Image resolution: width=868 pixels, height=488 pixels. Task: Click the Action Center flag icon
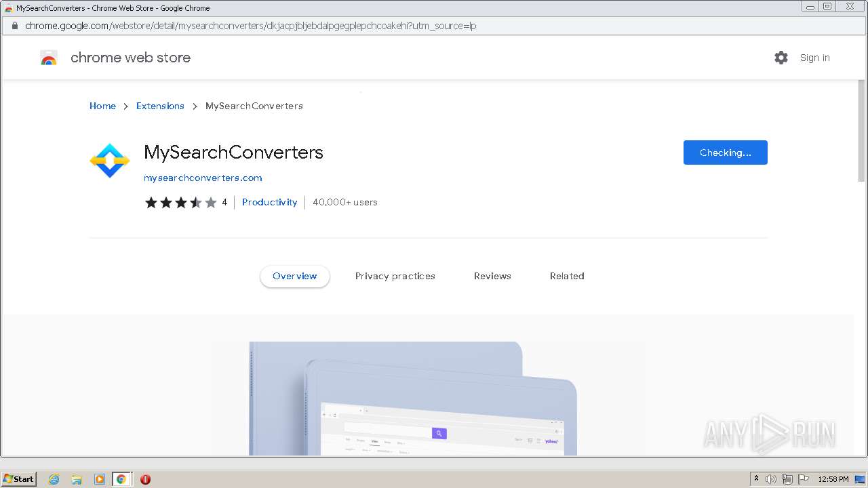tap(804, 479)
